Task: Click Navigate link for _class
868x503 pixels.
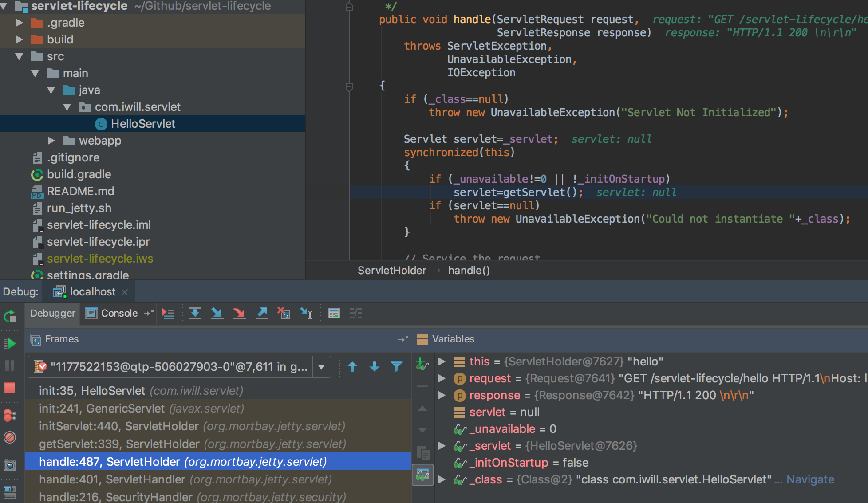Action: 810,479
